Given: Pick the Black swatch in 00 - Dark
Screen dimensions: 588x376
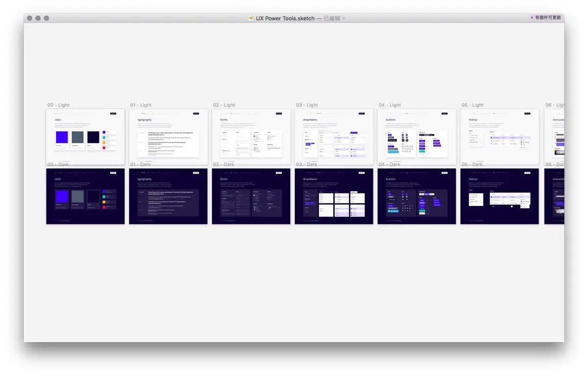Looking at the screenshot, I should [93, 197].
